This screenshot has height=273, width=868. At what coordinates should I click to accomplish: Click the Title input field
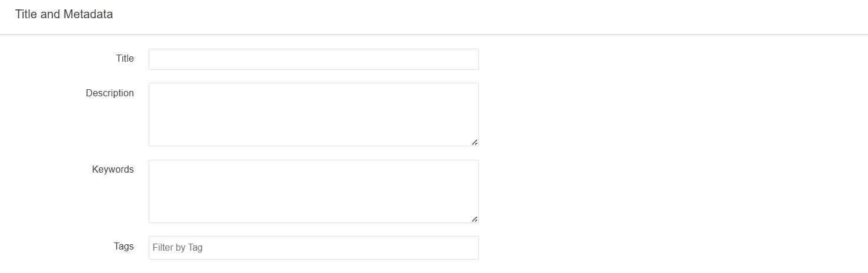(313, 59)
